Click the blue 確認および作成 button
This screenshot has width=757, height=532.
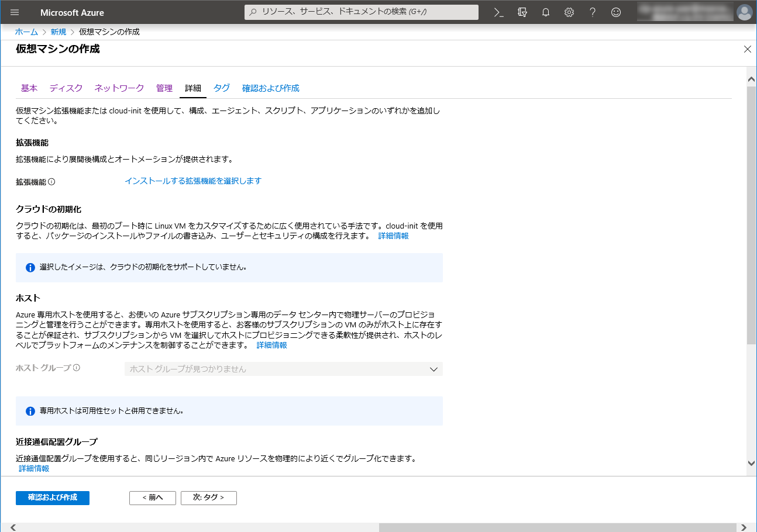coord(53,498)
